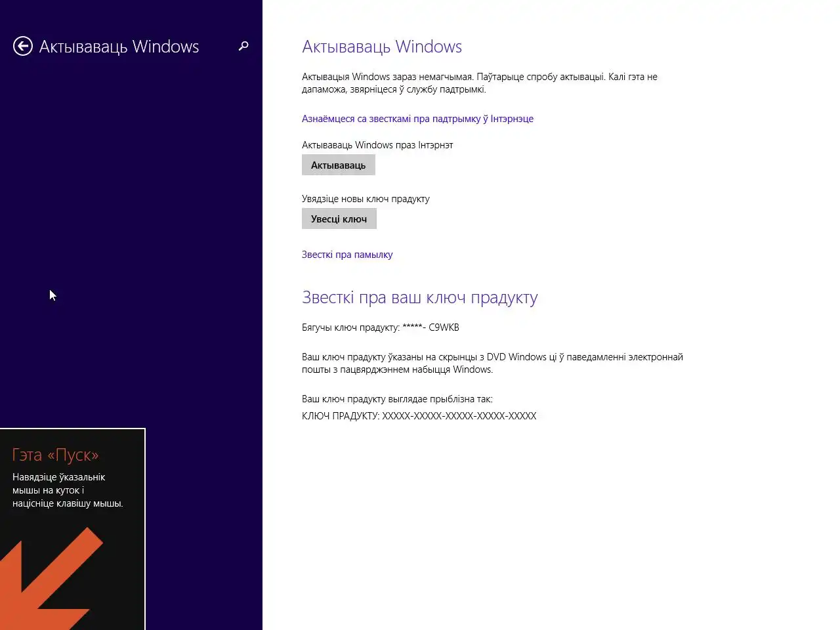Click text Ваш ключ прадукту выглядае прыблізна так

[x=397, y=399]
